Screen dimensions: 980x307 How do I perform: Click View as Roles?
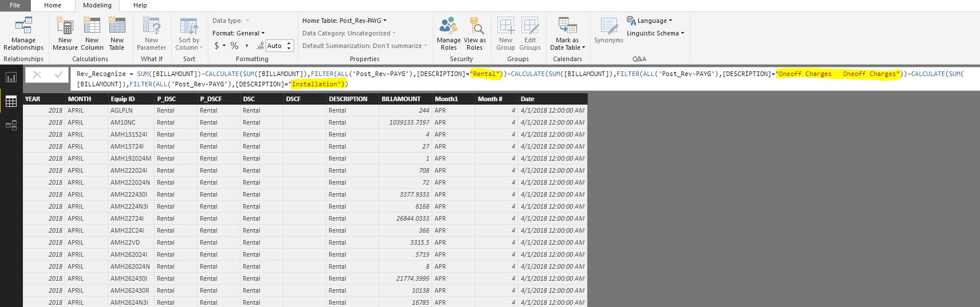(475, 34)
